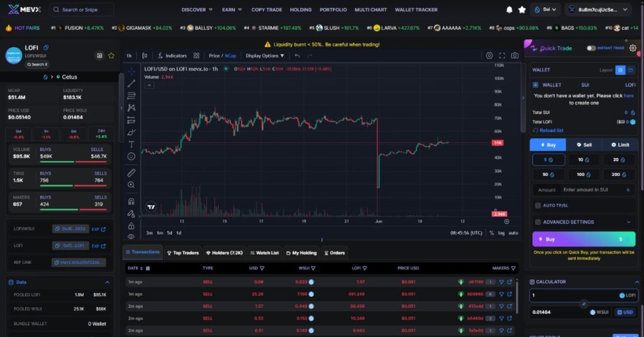The width and height of the screenshot is (644, 337).
Task: Click the 51M price label on axis
Action: click(x=497, y=143)
